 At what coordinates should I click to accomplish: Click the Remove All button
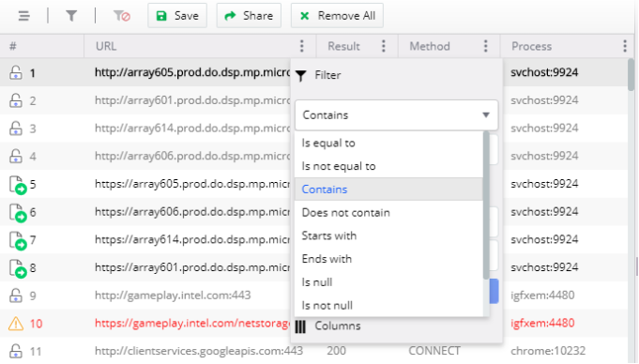337,16
